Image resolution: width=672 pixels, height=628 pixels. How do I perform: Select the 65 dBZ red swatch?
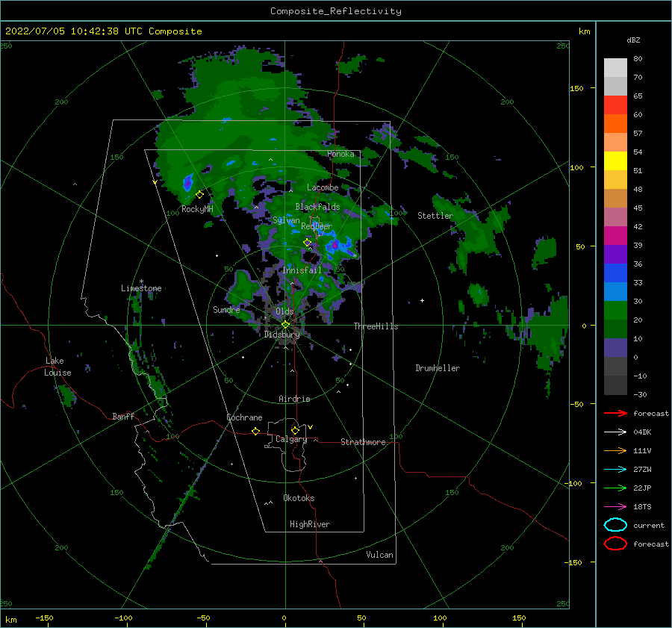pyautogui.click(x=615, y=105)
